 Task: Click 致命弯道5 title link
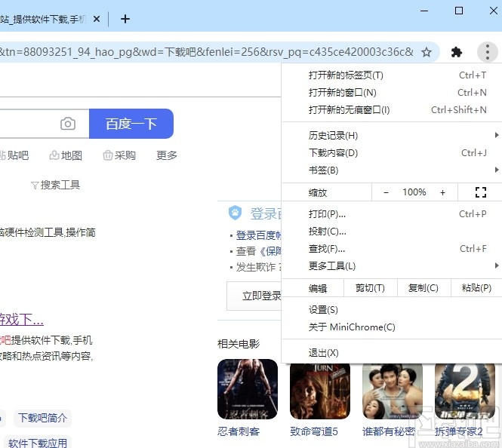314,431
